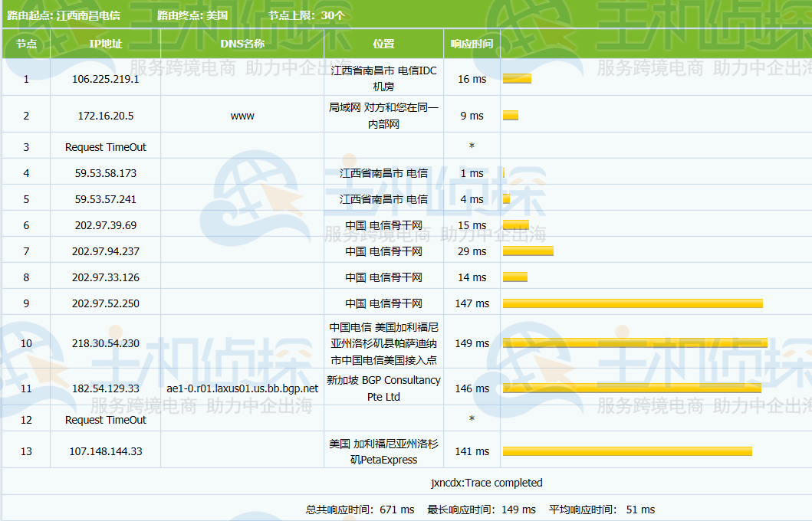
Task: Click Request TimeOut text at node 3
Action: (105, 146)
